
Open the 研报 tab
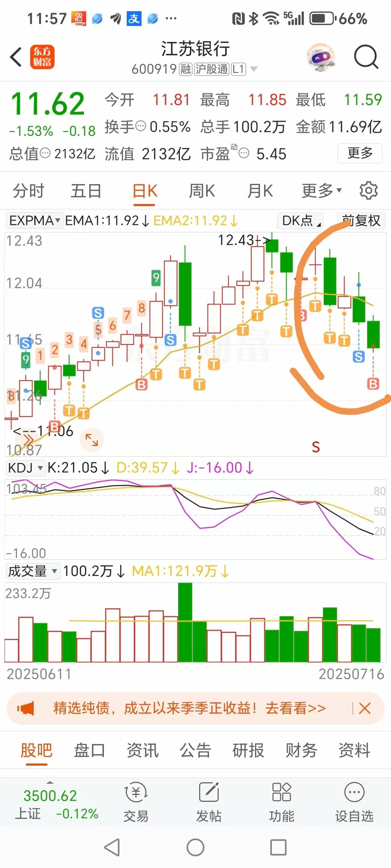pyautogui.click(x=248, y=750)
